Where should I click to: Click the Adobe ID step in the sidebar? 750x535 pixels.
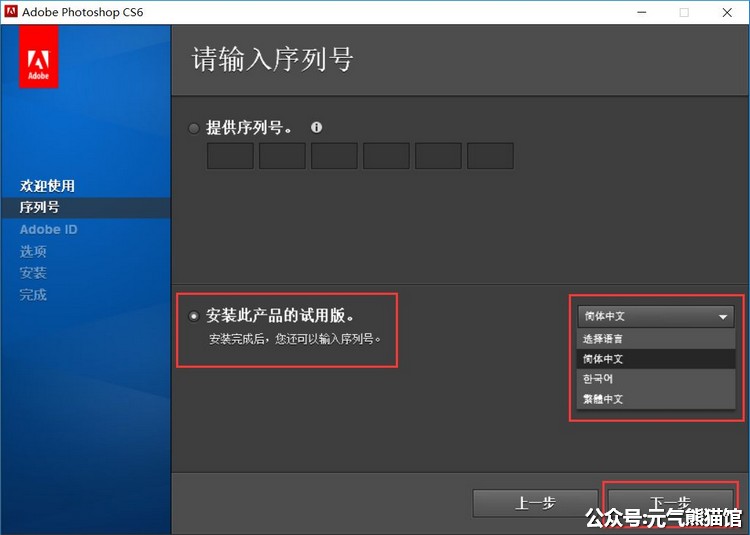tap(48, 229)
